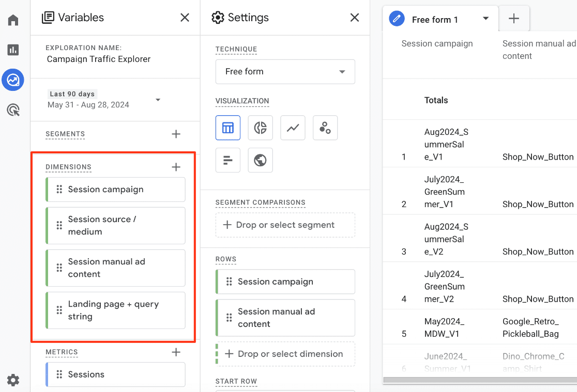The height and width of the screenshot is (392, 577).
Task: Close the Variables panel
Action: click(x=185, y=18)
